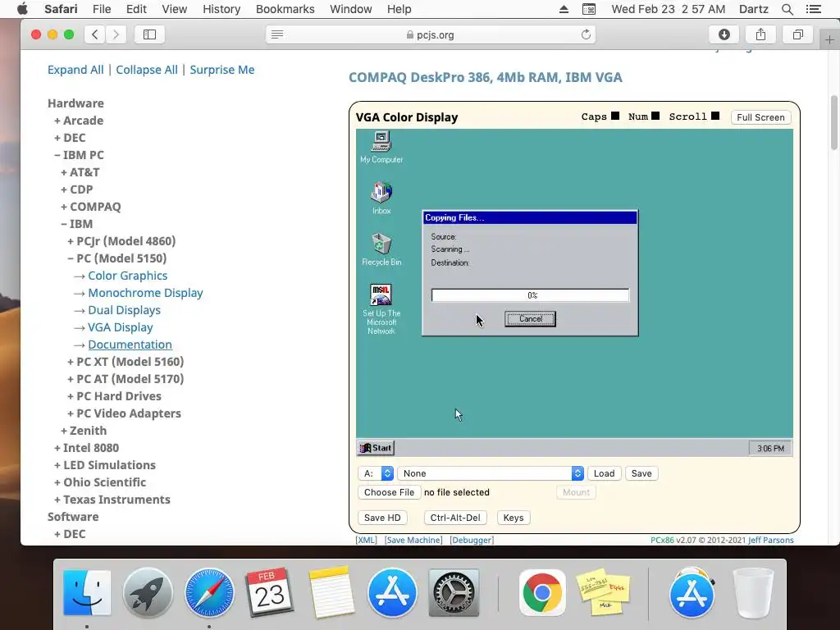Open Spotlight search in menu bar
The height and width of the screenshot is (630, 840).
[787, 9]
